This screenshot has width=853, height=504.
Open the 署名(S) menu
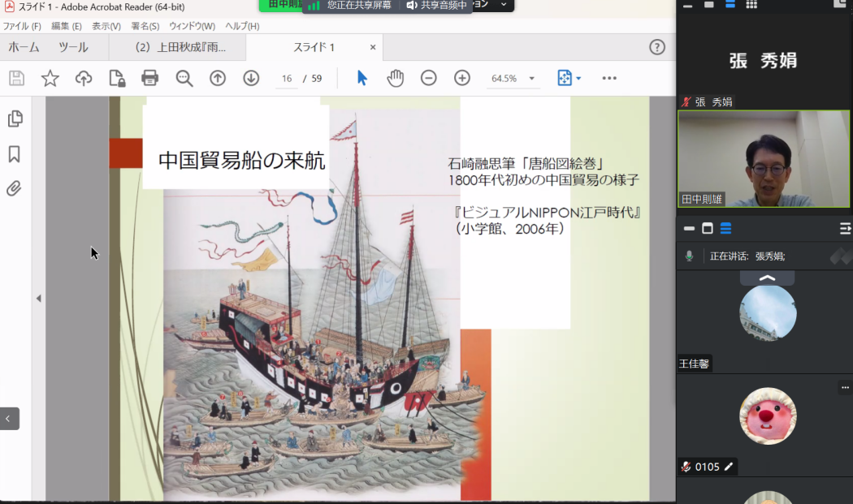point(145,26)
